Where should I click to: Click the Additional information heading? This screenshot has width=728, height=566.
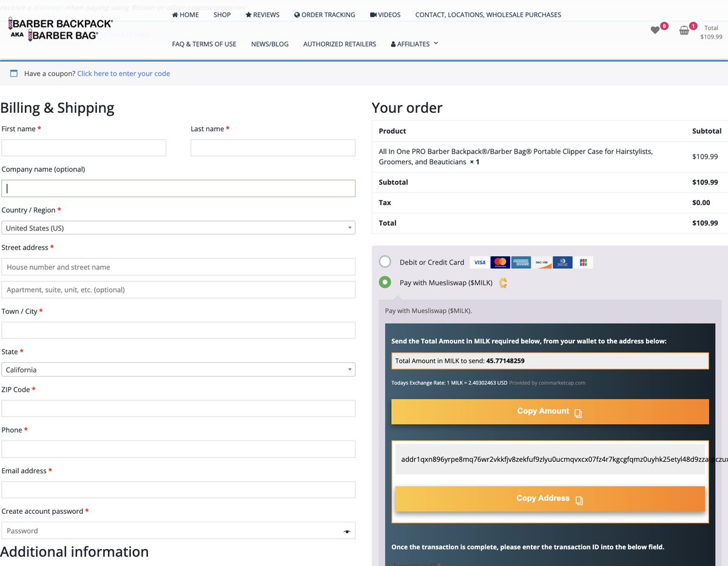(x=75, y=552)
